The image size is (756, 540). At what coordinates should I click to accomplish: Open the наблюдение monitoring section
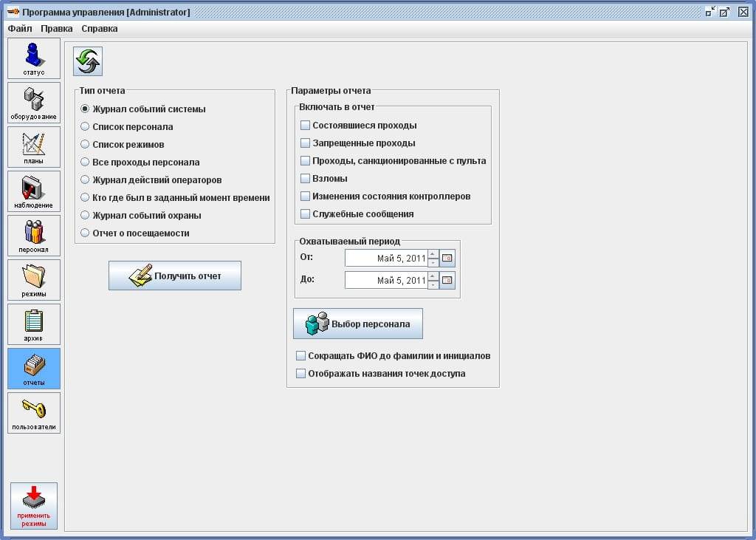pos(34,191)
